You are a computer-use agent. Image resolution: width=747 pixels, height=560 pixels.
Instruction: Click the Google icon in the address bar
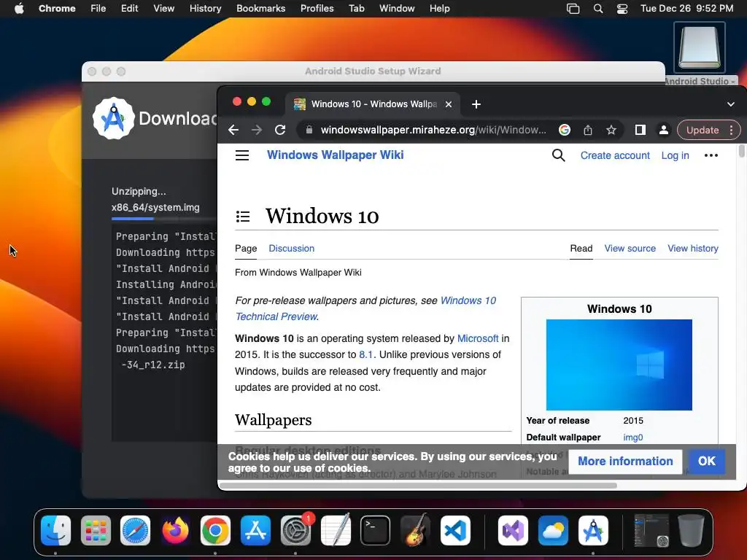565,130
